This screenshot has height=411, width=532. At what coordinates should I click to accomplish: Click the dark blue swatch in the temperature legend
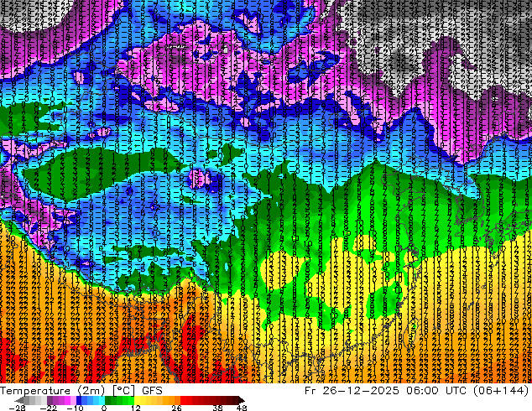[79, 400]
